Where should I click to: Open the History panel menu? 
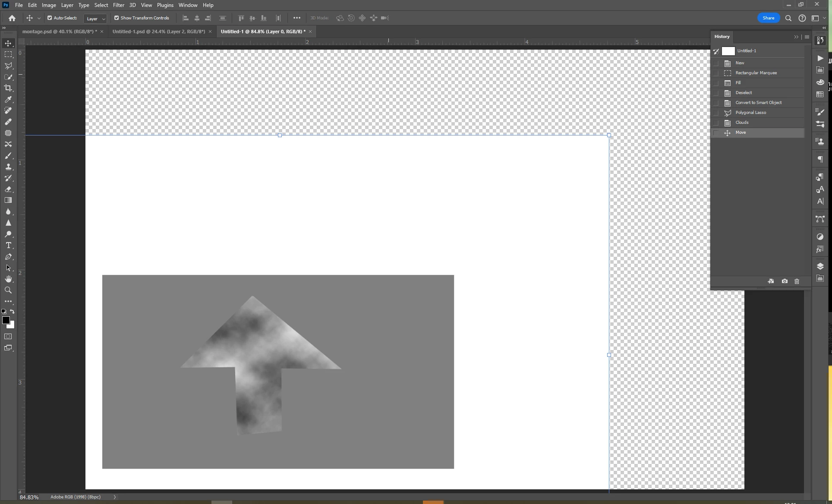coord(807,37)
